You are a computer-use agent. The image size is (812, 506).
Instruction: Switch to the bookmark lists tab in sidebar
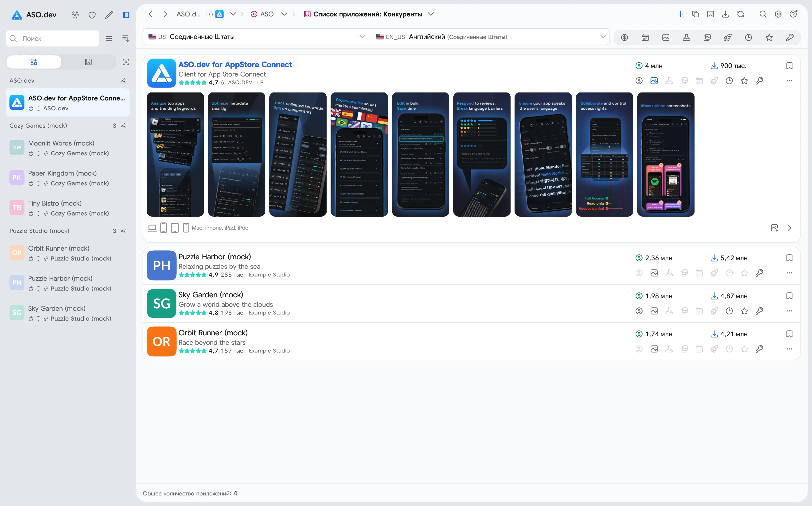88,62
